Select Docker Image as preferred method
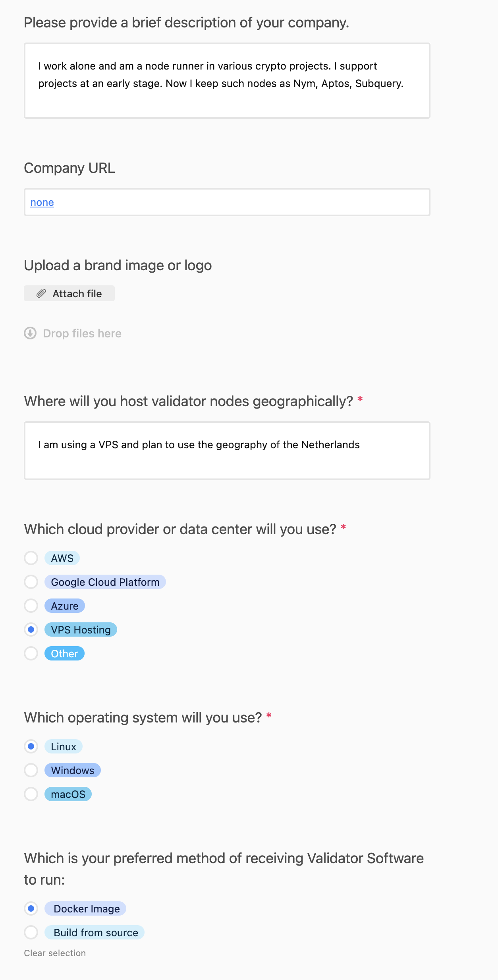This screenshot has width=498, height=980. (x=31, y=908)
